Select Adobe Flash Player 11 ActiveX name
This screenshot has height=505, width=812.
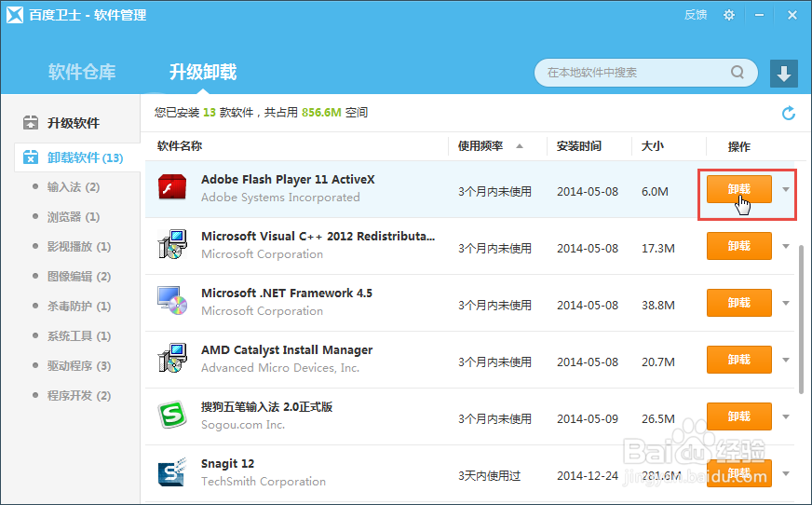[288, 180]
